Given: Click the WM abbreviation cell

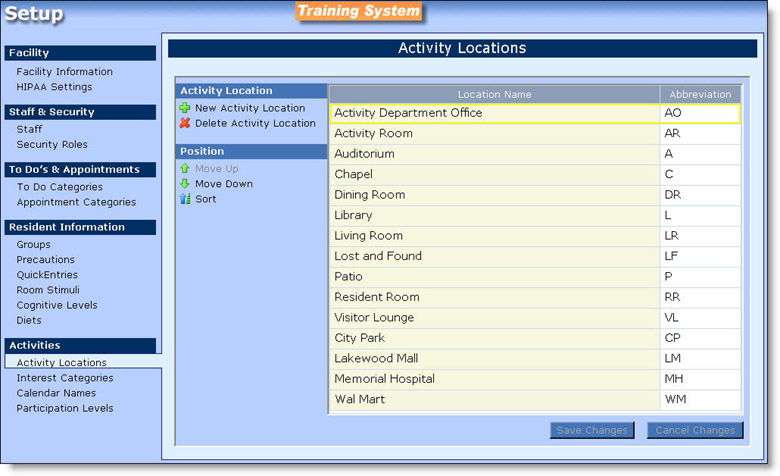Looking at the screenshot, I should [x=700, y=399].
